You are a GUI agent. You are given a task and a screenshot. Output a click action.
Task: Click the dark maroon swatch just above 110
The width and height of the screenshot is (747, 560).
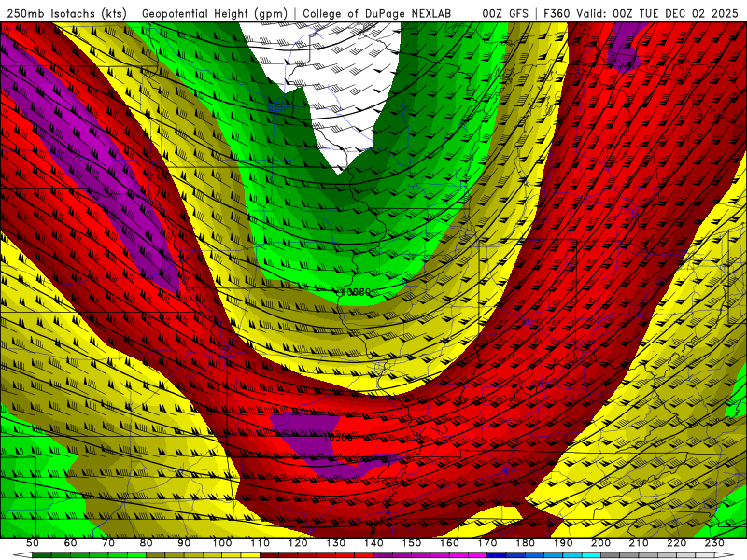(x=269, y=554)
